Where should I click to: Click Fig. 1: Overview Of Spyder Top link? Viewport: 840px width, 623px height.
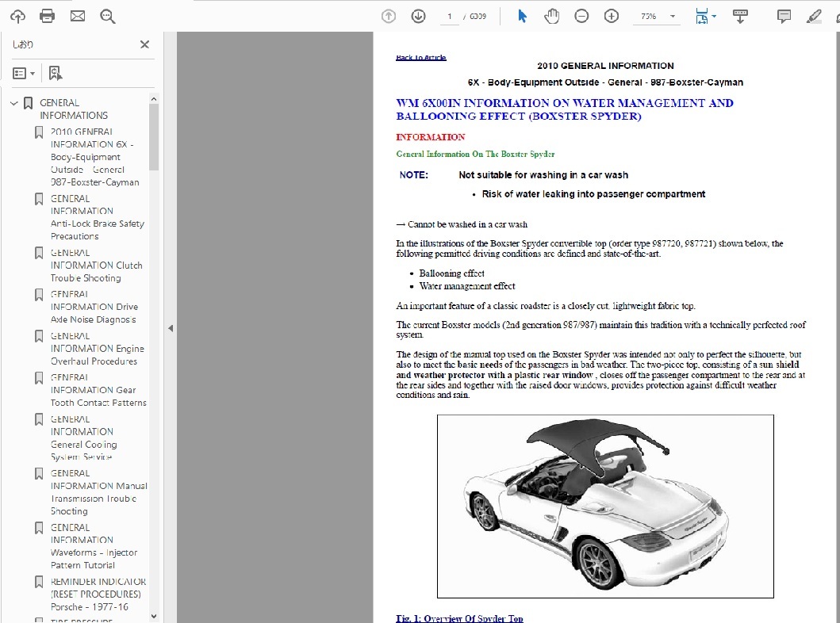coord(459,618)
